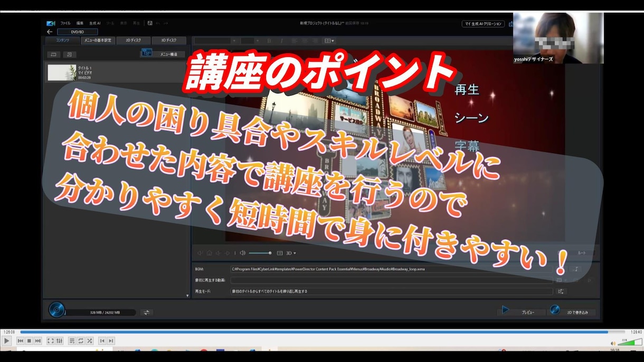Click the undo arrow in top toolbar

158,23
